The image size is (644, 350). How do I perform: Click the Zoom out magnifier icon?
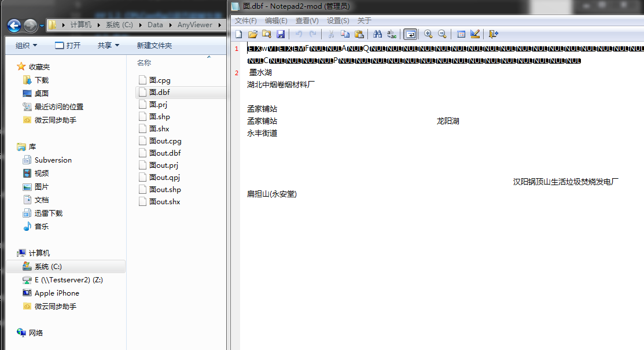(442, 34)
